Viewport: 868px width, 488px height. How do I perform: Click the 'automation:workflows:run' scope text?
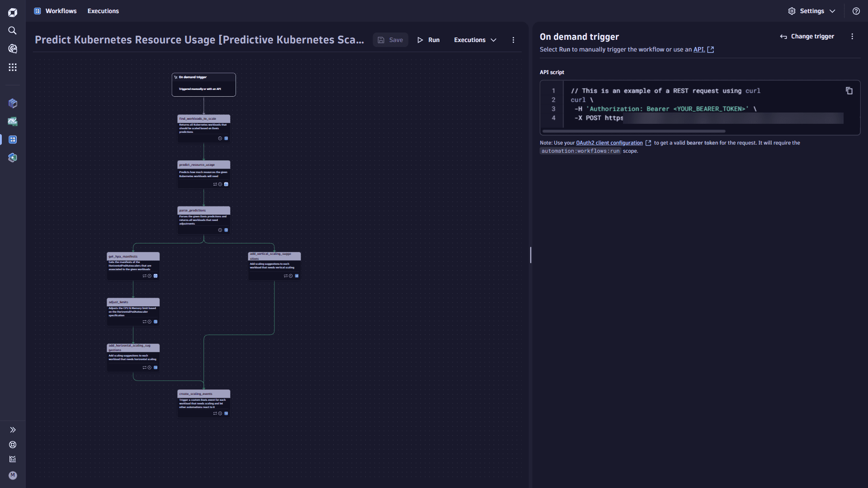(x=580, y=151)
